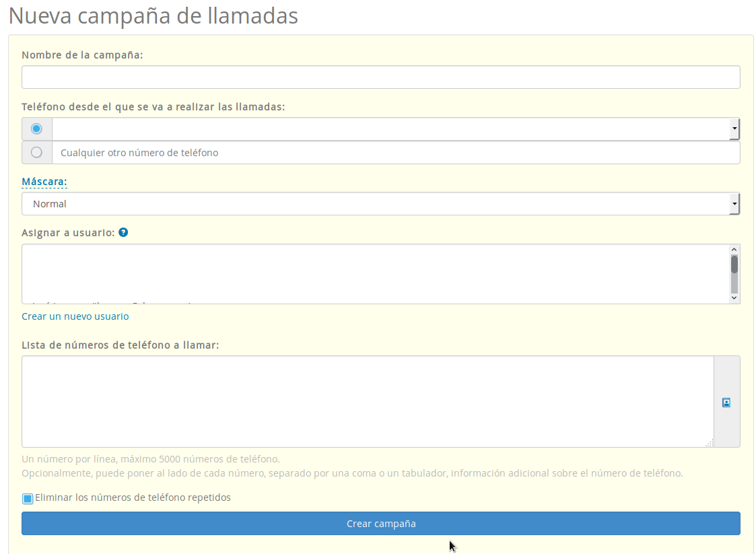Click the up arrow of the user list scrollbar
The height and width of the screenshot is (554, 756).
click(734, 248)
